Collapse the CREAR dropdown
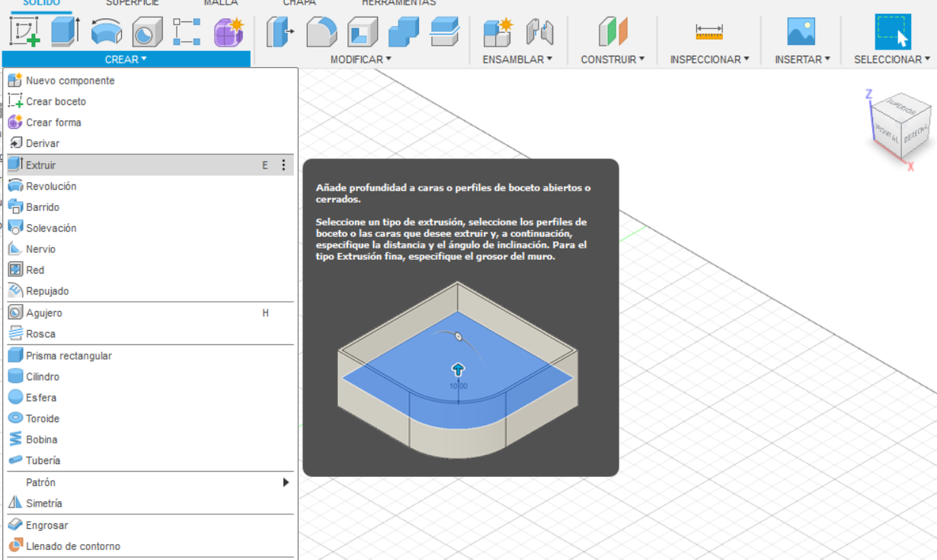Screen dimensions: 937x560 click(126, 59)
